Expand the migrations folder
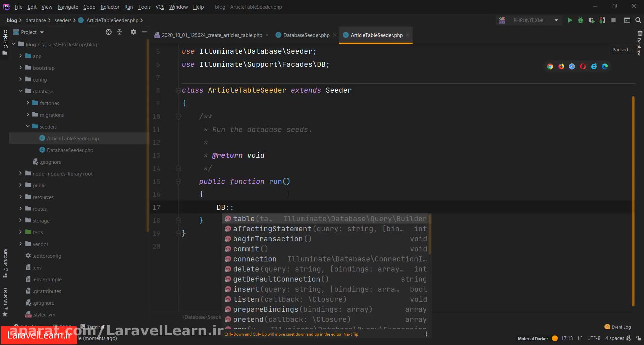644x345 pixels. pos(28,115)
